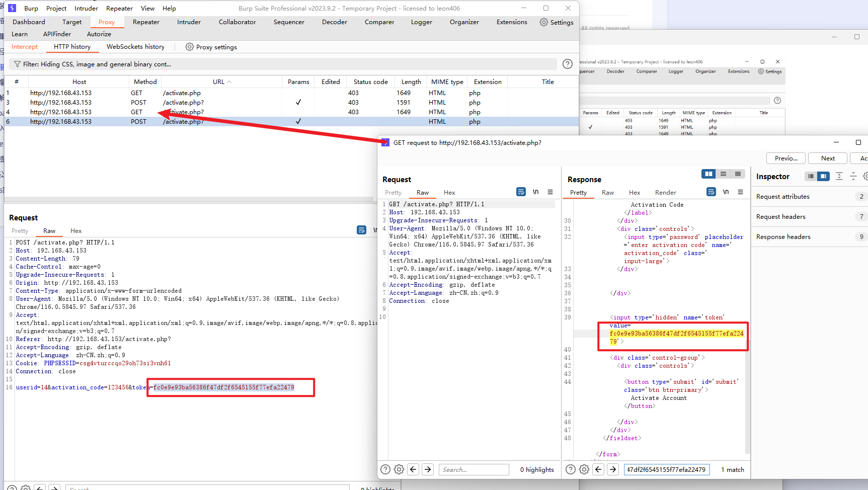Click Burp logo icon in popup title bar
Viewport: 868px width, 490px height.
tap(385, 142)
